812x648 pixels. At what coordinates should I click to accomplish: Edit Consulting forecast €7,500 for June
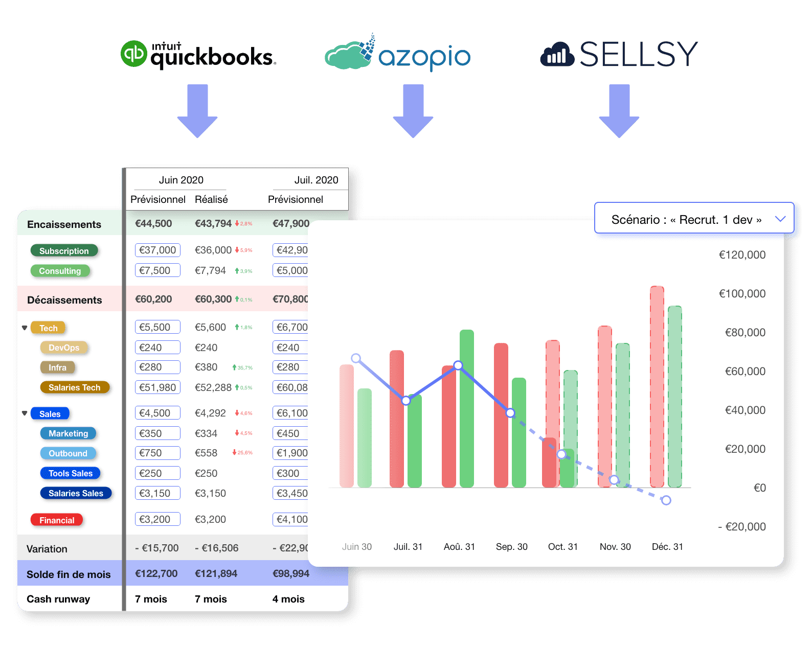point(157,270)
